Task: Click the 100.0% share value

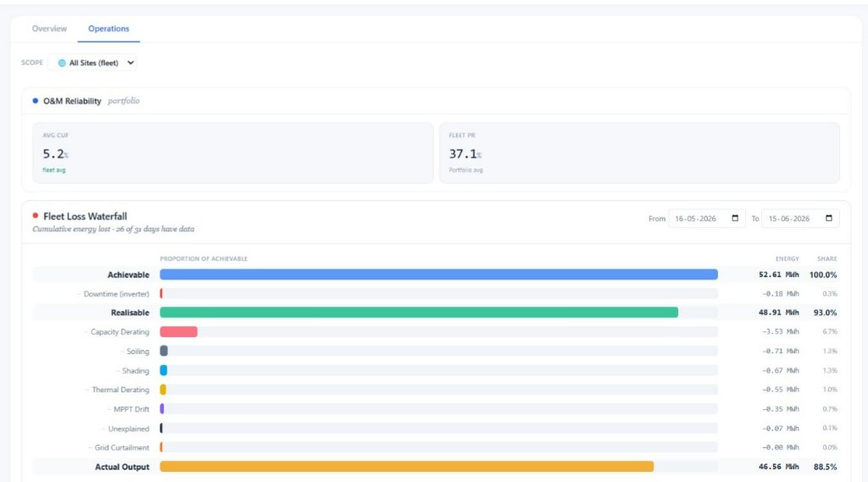Action: tap(823, 274)
